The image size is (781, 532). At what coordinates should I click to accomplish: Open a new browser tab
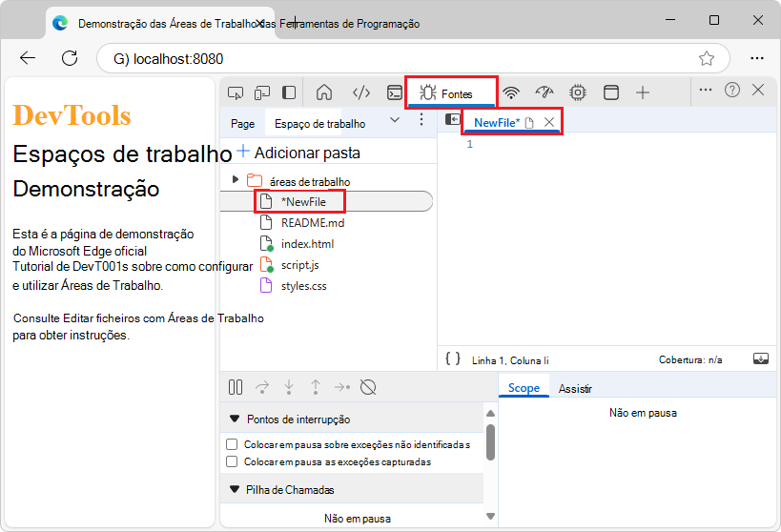pyautogui.click(x=295, y=23)
